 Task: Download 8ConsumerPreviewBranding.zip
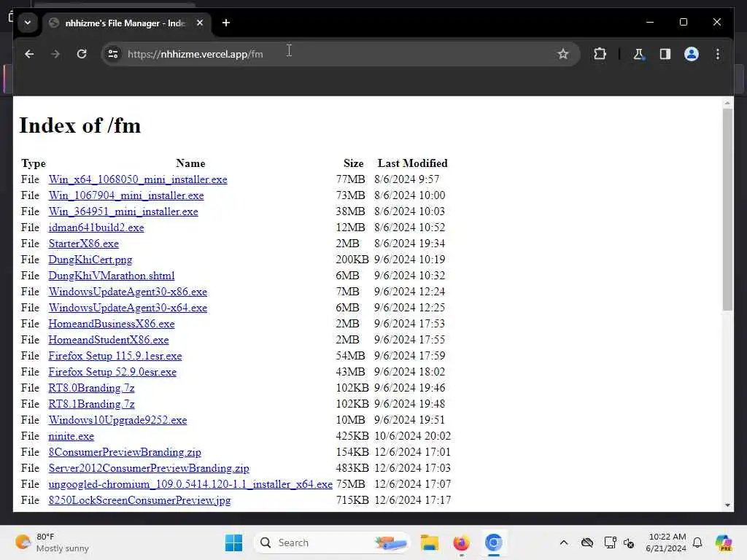124,452
